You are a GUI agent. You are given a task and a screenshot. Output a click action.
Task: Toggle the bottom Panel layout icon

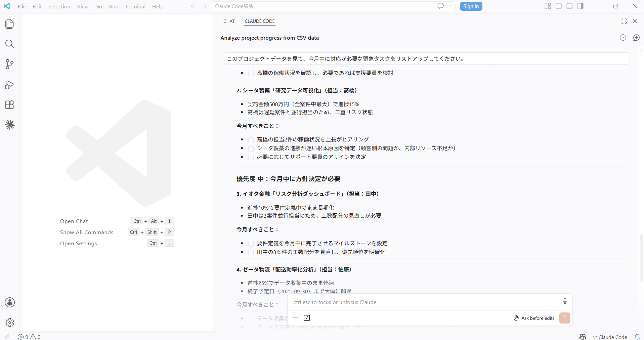(569, 6)
